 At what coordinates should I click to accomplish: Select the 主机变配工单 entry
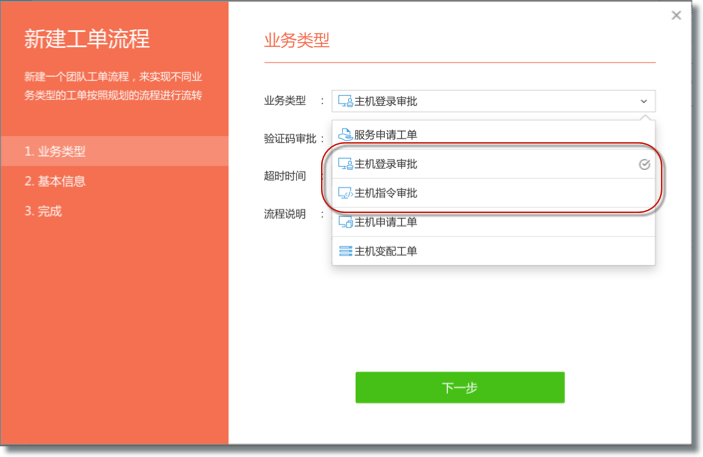385,251
